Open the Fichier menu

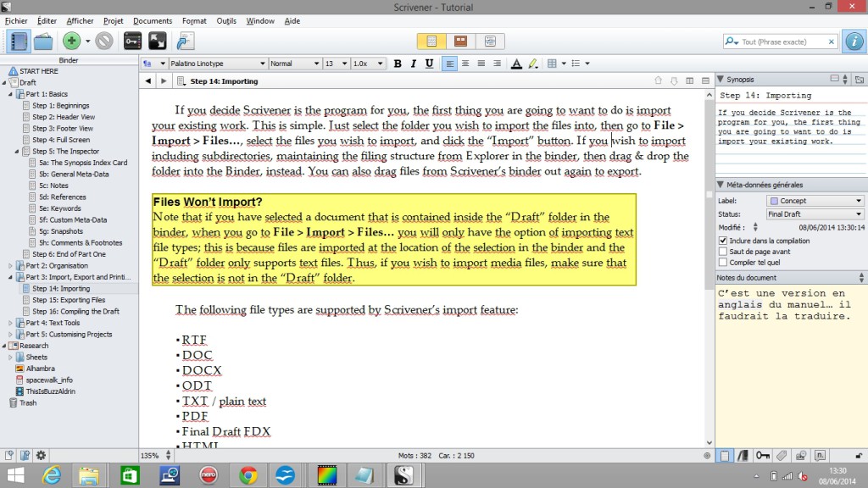coord(16,21)
